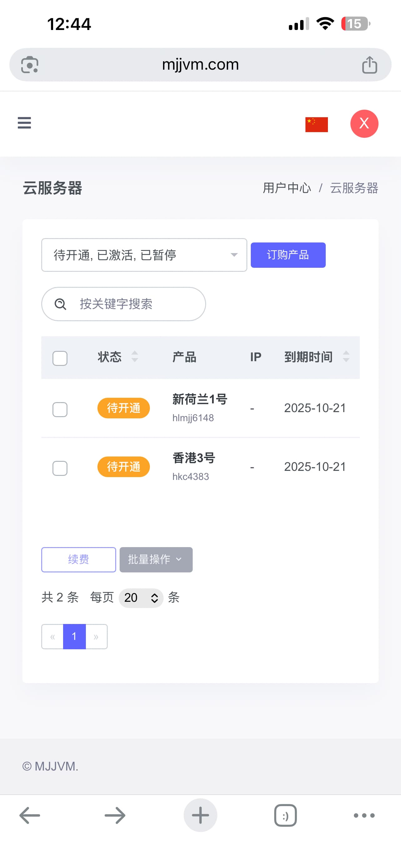
Task: Select the 新荷兰1号 row checkbox
Action: click(x=60, y=409)
